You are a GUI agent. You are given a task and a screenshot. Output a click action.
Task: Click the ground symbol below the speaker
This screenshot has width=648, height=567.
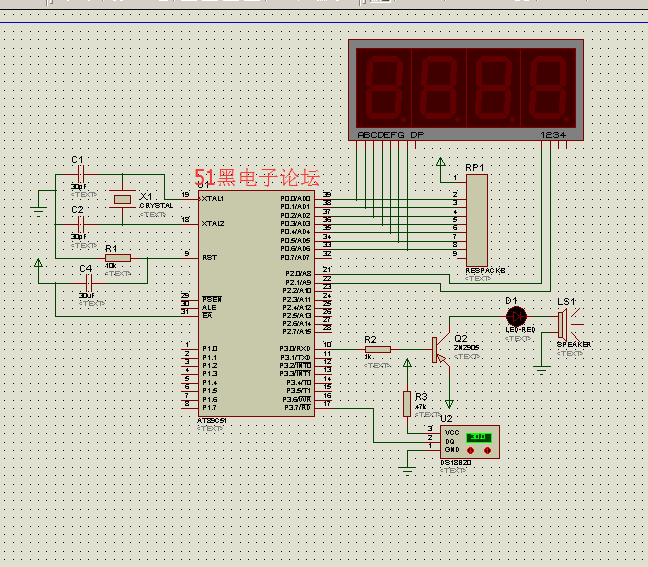pyautogui.click(x=541, y=369)
